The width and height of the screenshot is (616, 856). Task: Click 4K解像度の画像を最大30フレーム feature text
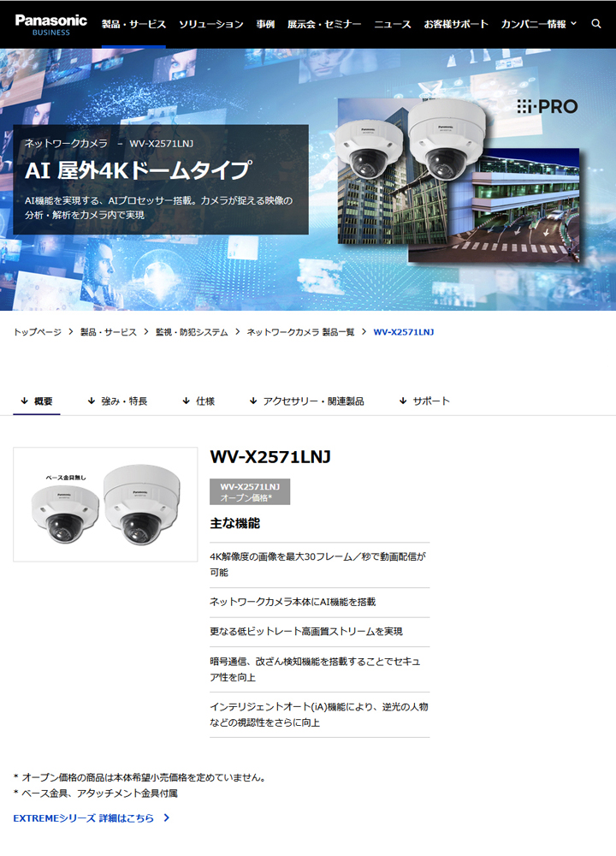[x=317, y=564]
